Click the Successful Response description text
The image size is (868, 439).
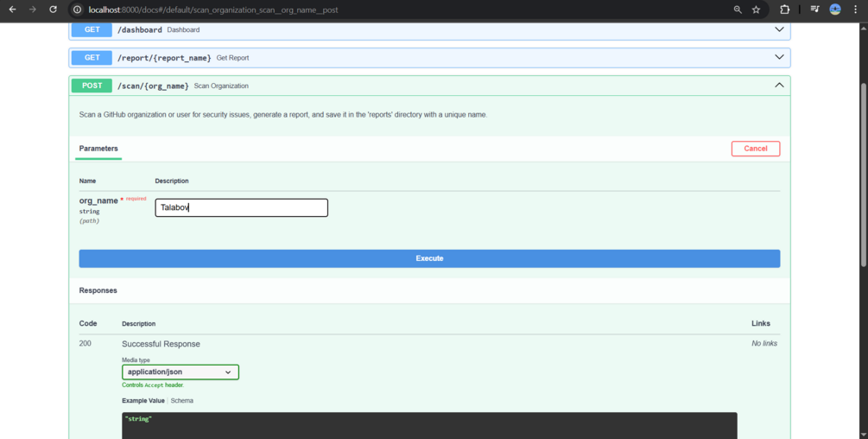[x=162, y=344]
